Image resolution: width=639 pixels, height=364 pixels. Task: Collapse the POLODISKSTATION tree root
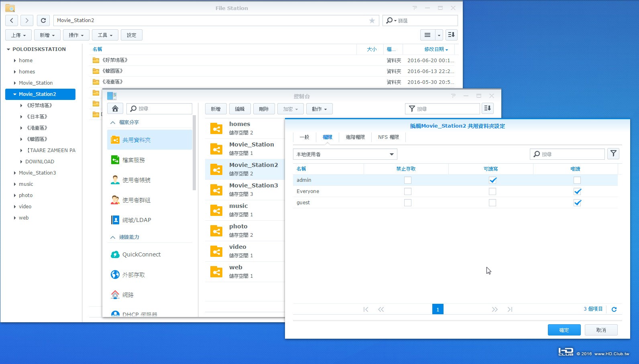(8, 49)
